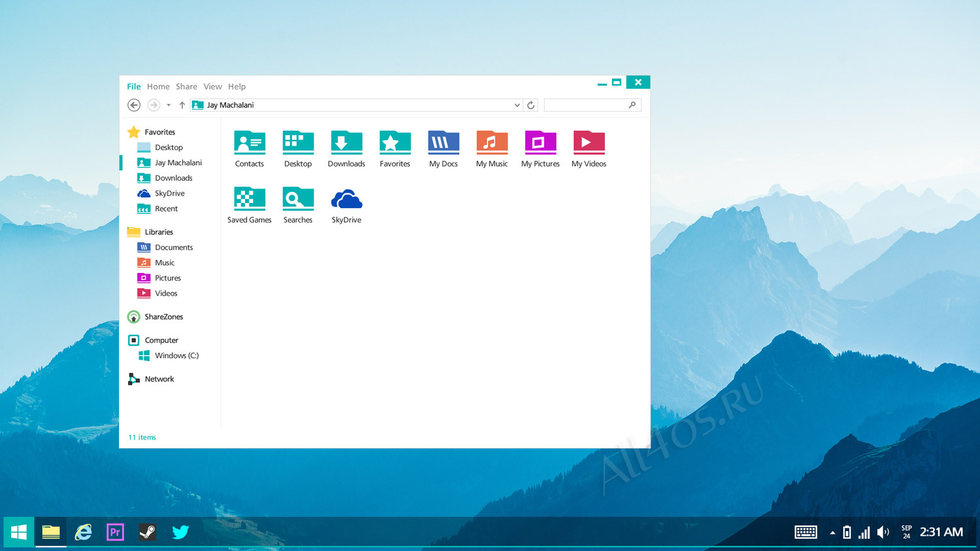
Task: Open the taskbar clock showing 2:31 AM
Action: tap(941, 532)
